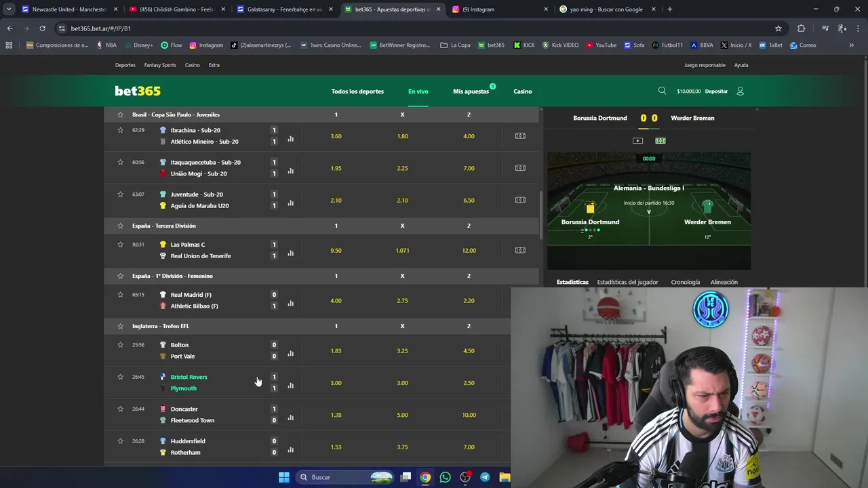Favorite the España Tercera División league
This screenshot has height=488, width=868.
[x=121, y=226]
